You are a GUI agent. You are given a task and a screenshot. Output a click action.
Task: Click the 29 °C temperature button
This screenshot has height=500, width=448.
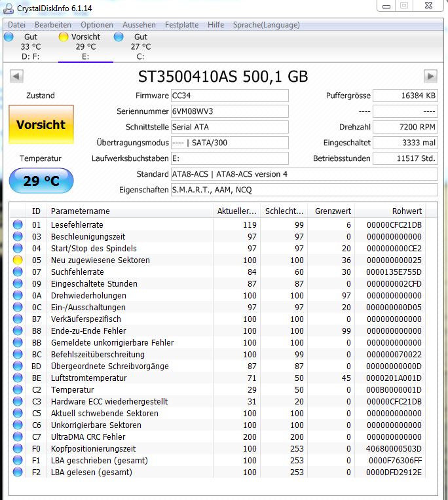pos(41,181)
